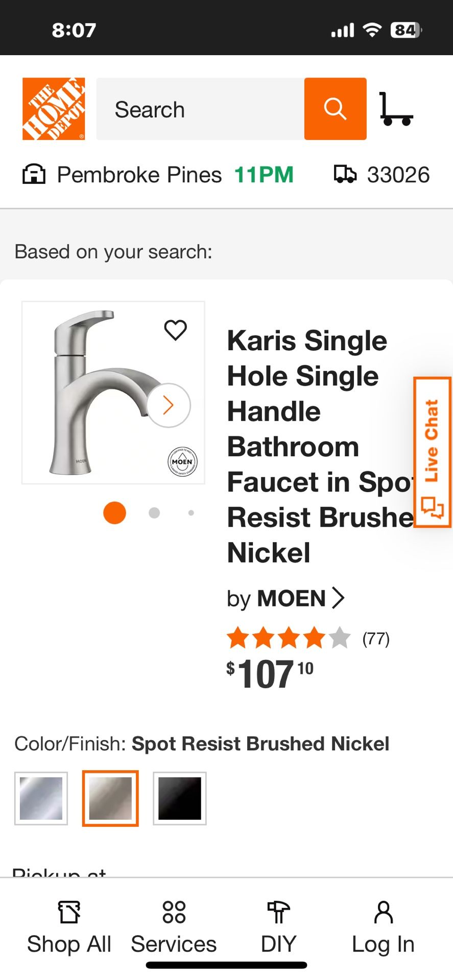Select the chrome finish swatch
453x980 pixels.
[x=41, y=798]
